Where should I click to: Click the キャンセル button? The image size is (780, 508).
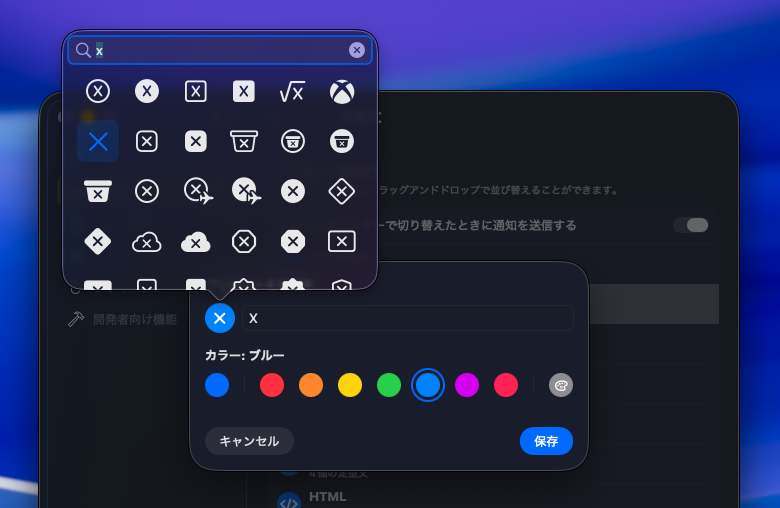point(249,441)
